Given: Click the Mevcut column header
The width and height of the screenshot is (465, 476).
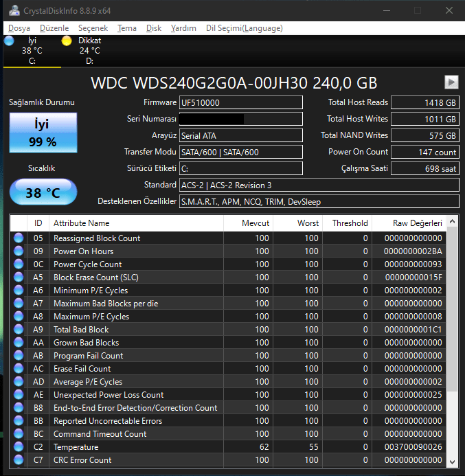Looking at the screenshot, I should 248,223.
